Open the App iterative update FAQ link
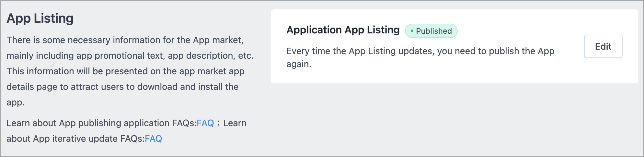This screenshot has height=157, width=644. point(153,139)
